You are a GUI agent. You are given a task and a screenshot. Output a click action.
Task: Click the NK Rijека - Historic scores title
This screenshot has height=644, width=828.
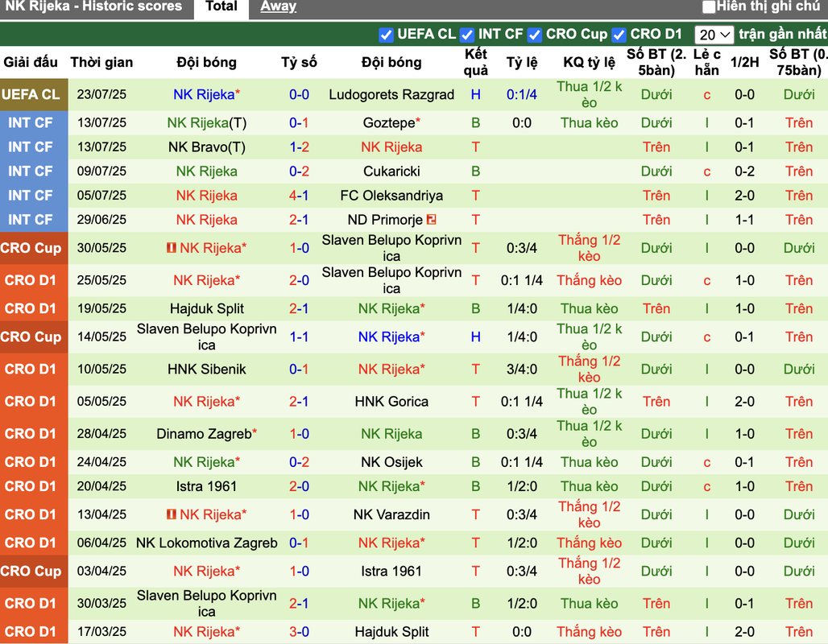pos(93,6)
